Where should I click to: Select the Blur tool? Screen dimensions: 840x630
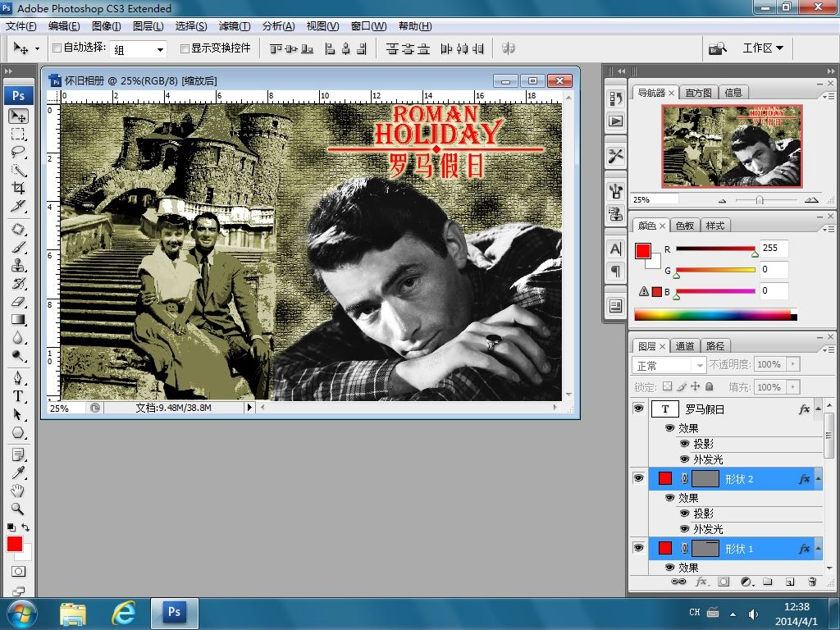pyautogui.click(x=19, y=338)
